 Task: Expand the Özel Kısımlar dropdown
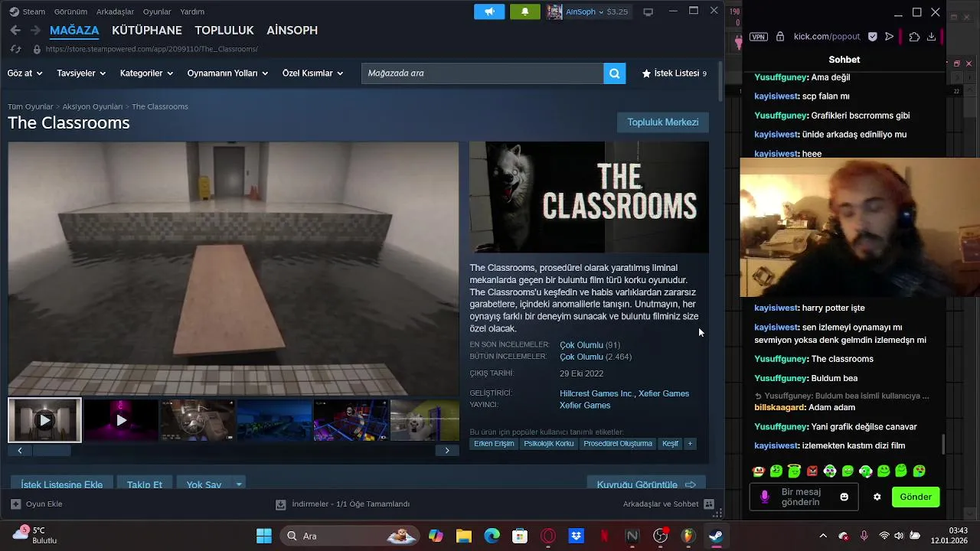[312, 73]
